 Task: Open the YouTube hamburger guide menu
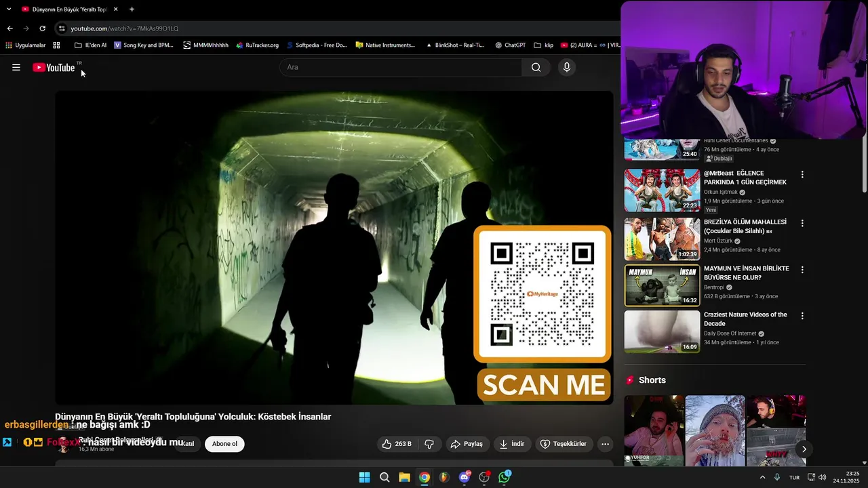(x=16, y=67)
